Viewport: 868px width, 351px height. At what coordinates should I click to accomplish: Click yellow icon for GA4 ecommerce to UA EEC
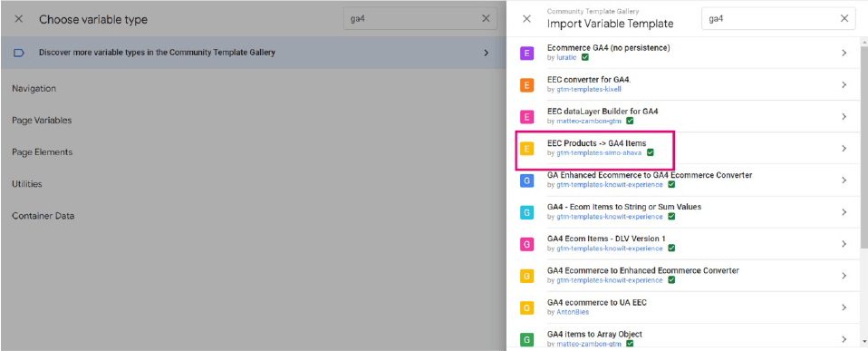point(527,307)
